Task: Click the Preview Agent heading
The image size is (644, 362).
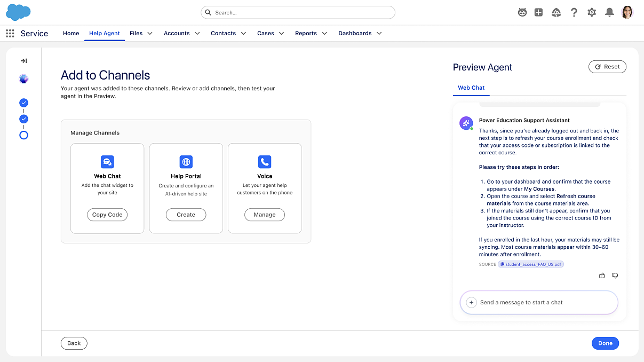Action: pyautogui.click(x=482, y=67)
